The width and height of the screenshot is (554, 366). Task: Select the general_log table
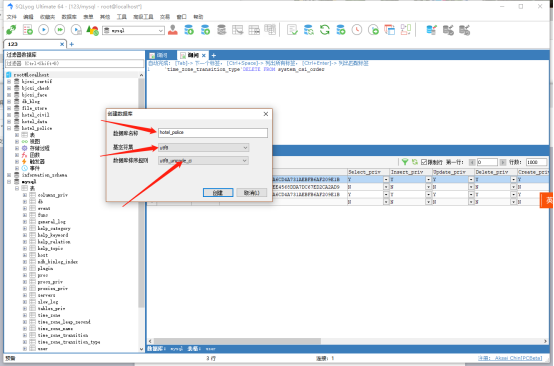(52, 222)
